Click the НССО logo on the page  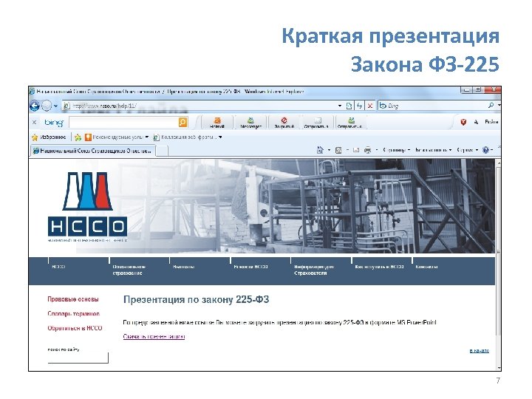tap(87, 207)
